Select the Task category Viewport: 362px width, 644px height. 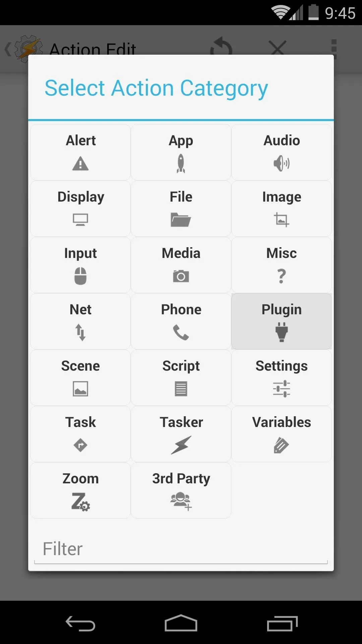click(80, 434)
